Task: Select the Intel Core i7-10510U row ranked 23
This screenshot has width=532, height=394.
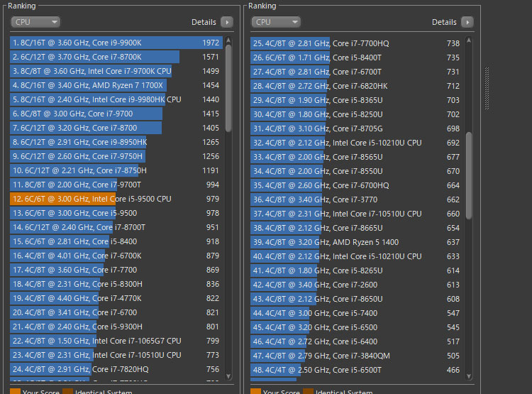Action: click(116, 355)
